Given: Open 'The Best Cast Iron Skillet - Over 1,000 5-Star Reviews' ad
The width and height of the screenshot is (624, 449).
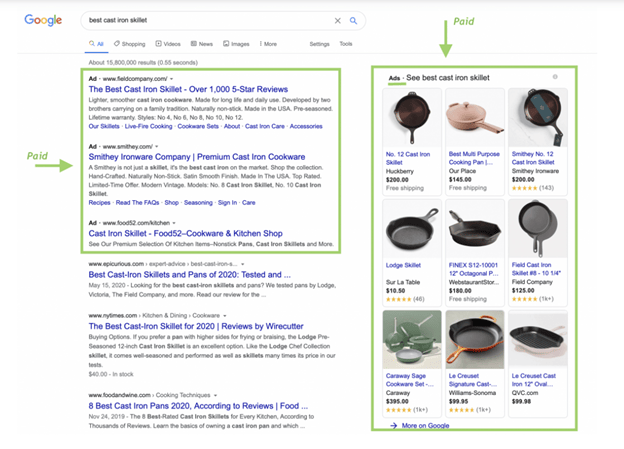Looking at the screenshot, I should point(188,89).
